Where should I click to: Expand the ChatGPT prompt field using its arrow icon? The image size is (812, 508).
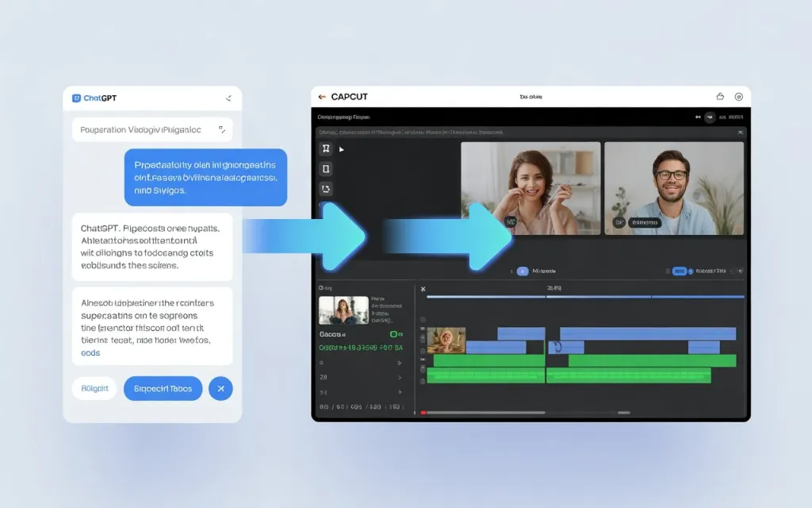click(x=222, y=129)
